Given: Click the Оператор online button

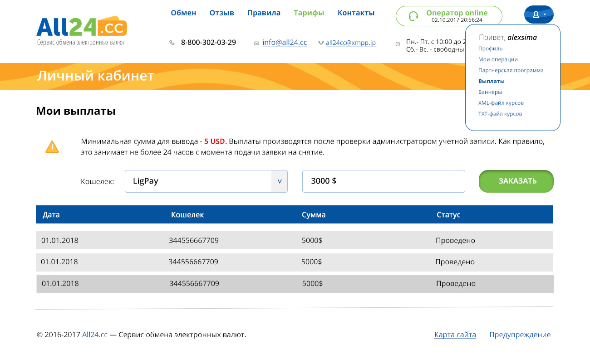Looking at the screenshot, I should pos(449,16).
